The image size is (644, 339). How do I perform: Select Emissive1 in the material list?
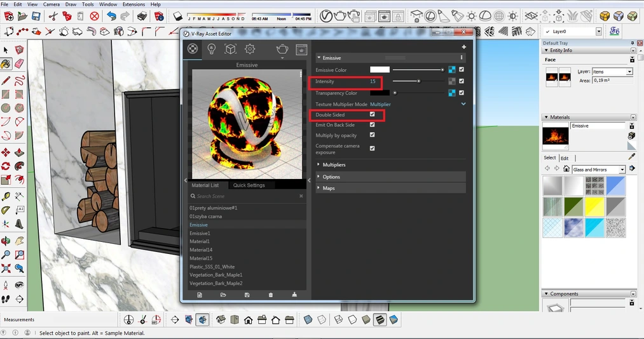tap(247, 233)
